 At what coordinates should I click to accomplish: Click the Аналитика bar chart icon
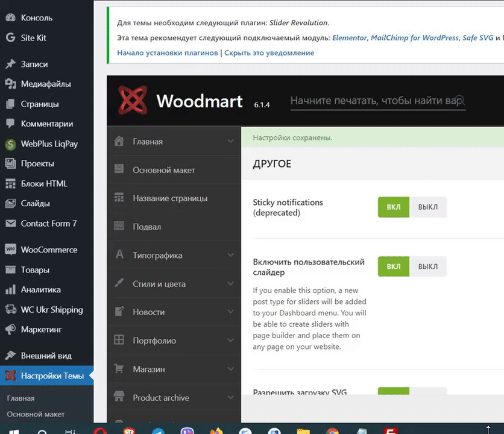(10, 290)
